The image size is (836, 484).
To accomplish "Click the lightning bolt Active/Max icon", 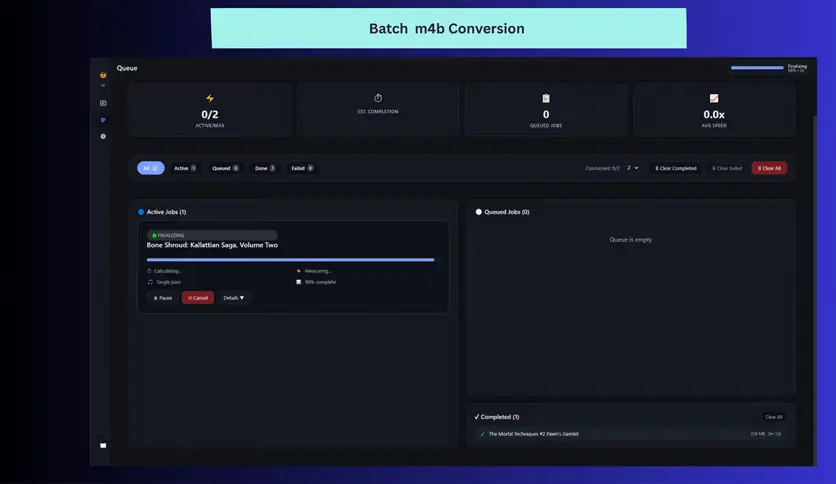I will [x=210, y=98].
